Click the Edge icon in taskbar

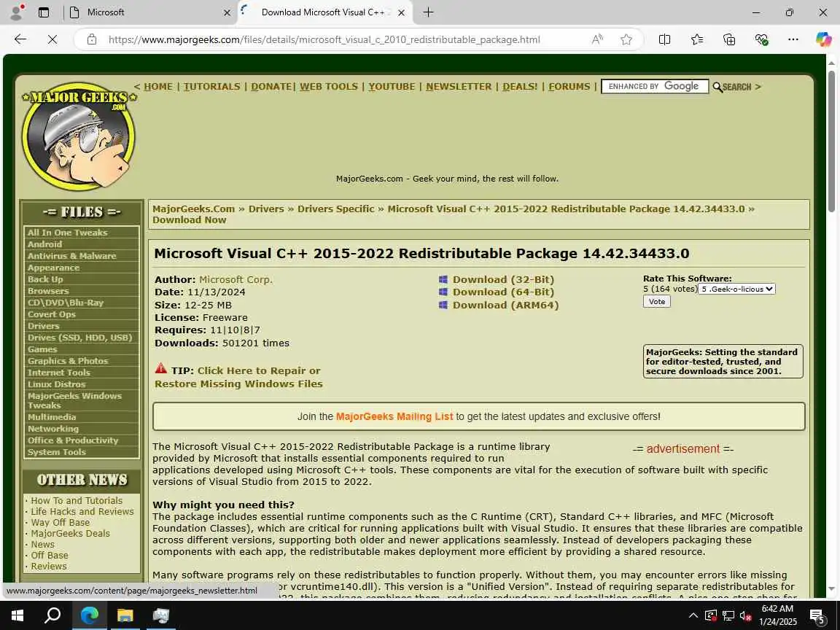[89, 615]
